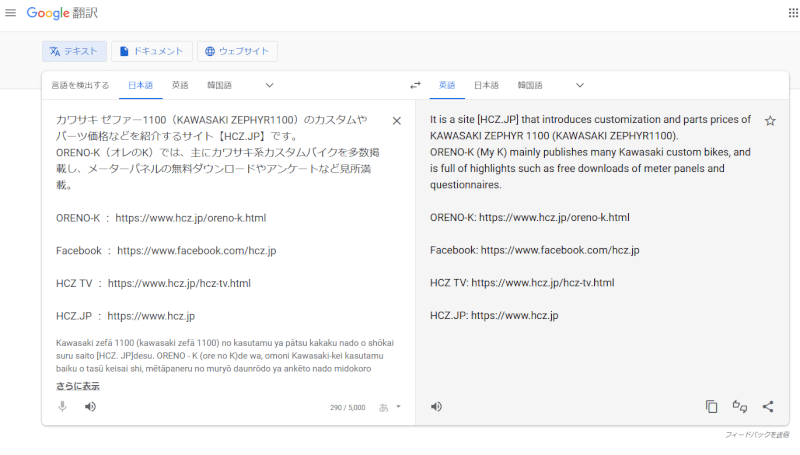The width and height of the screenshot is (800, 455).
Task: Show more romanization with さらに表示
Action: coord(78,386)
